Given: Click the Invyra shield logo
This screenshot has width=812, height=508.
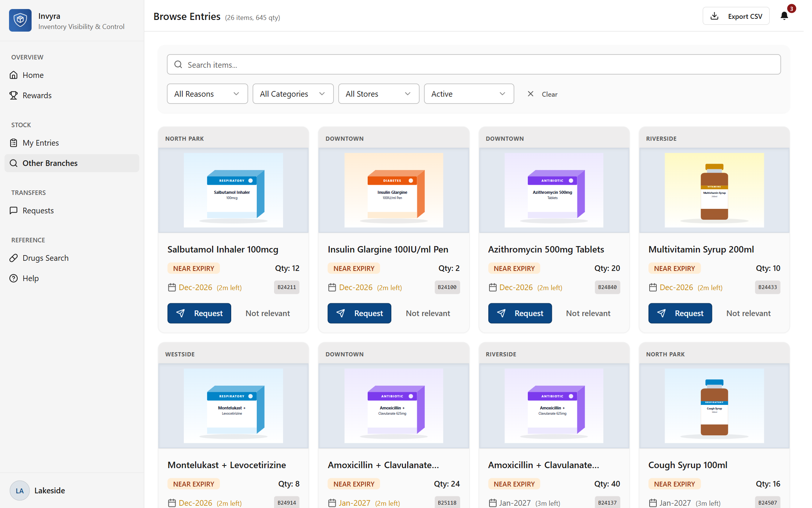Looking at the screenshot, I should click(20, 20).
